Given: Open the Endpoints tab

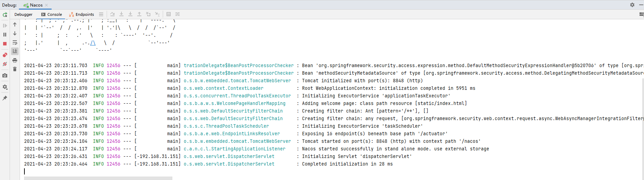Looking at the screenshot, I should 82,14.
